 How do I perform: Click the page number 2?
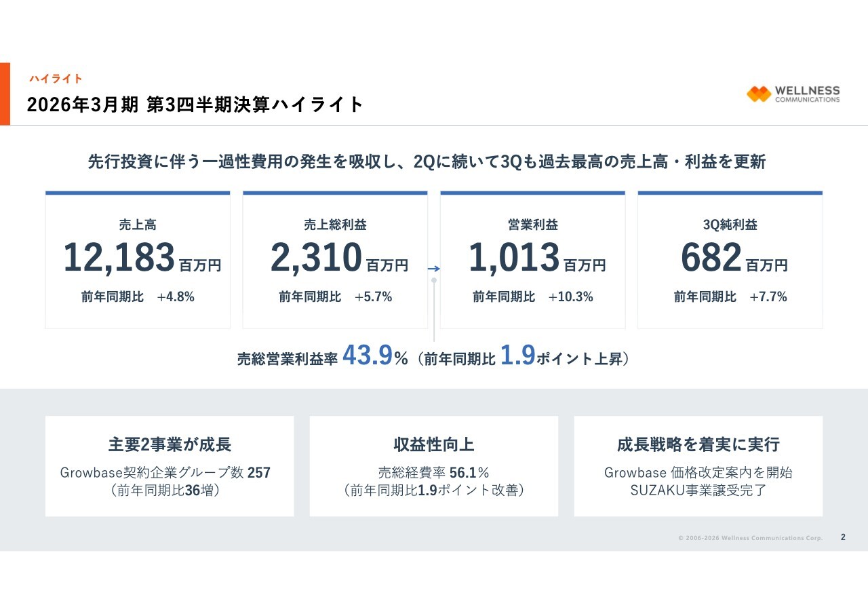coord(843,537)
